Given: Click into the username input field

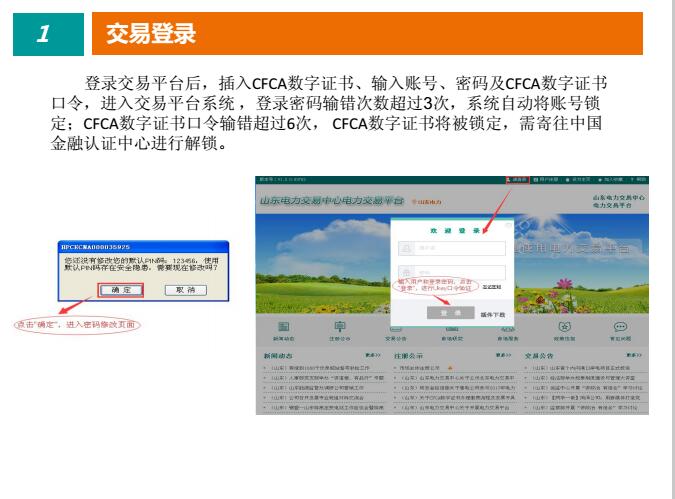Looking at the screenshot, I should [x=460, y=247].
